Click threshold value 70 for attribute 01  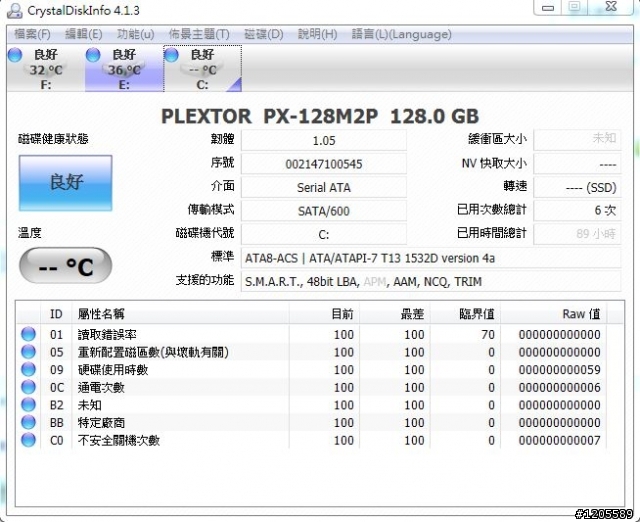488,335
